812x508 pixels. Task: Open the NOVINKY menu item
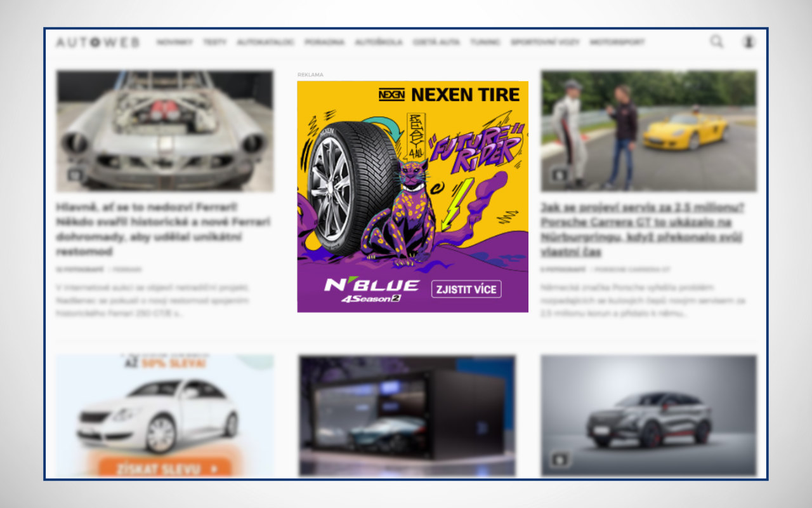click(174, 43)
